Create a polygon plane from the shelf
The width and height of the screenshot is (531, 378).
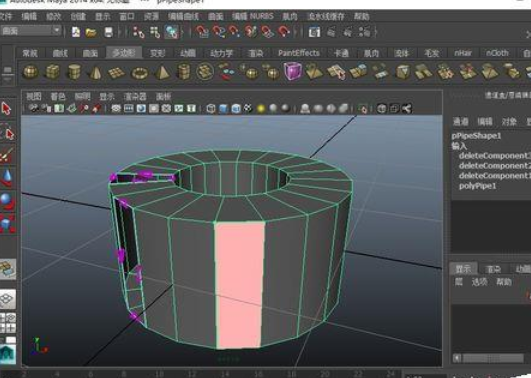[x=116, y=72]
